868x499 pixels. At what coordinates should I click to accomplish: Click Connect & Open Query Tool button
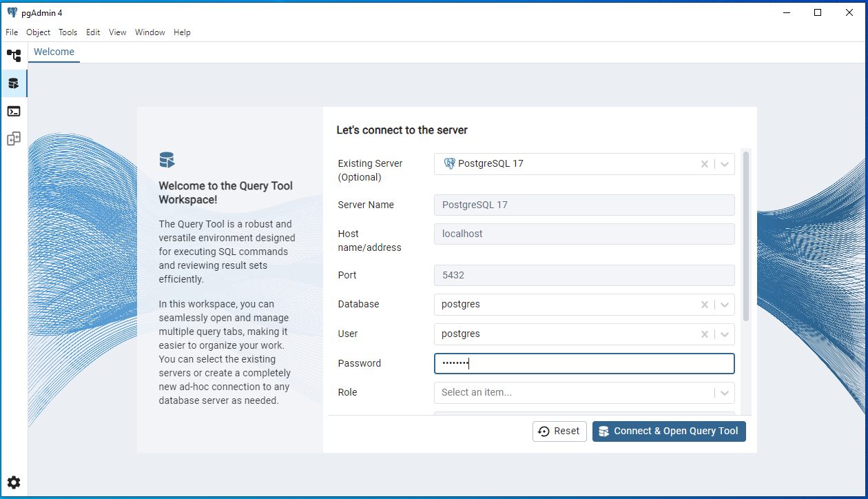(669, 431)
